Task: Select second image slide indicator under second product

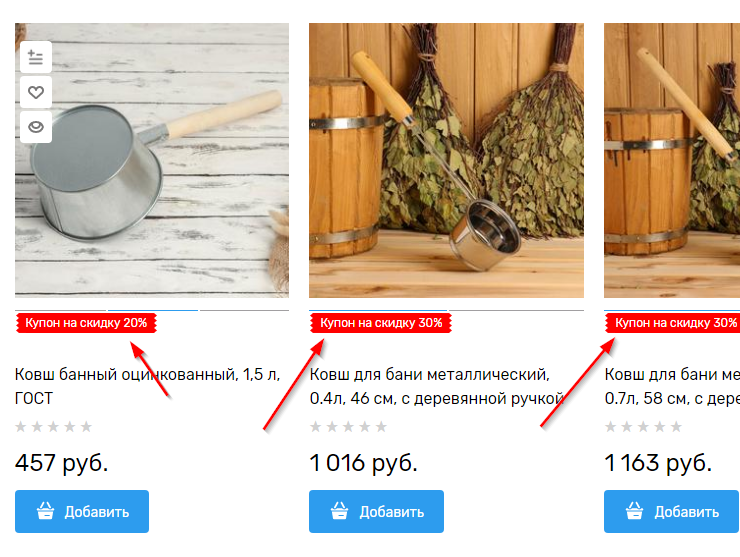Action: pos(516,311)
